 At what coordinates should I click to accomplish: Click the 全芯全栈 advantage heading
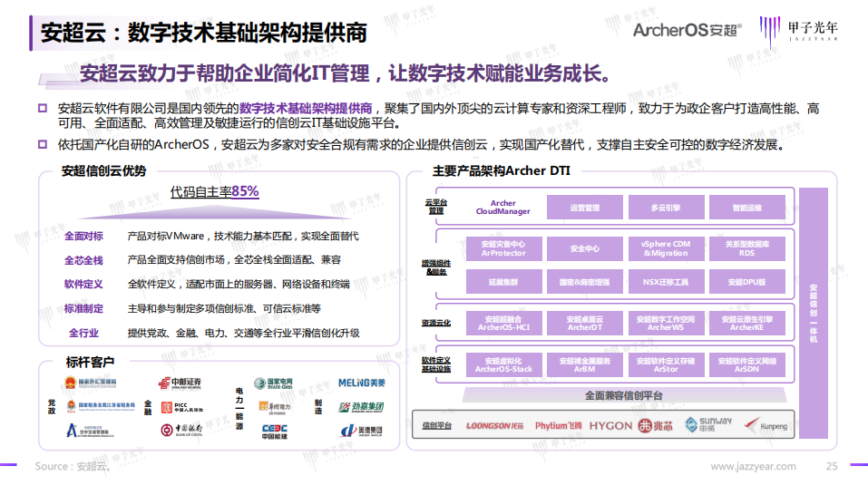(83, 260)
